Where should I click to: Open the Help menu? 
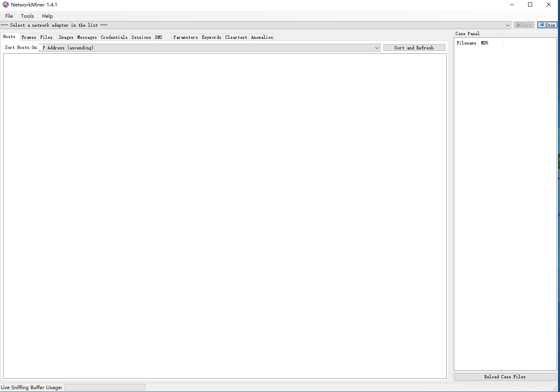[x=47, y=16]
